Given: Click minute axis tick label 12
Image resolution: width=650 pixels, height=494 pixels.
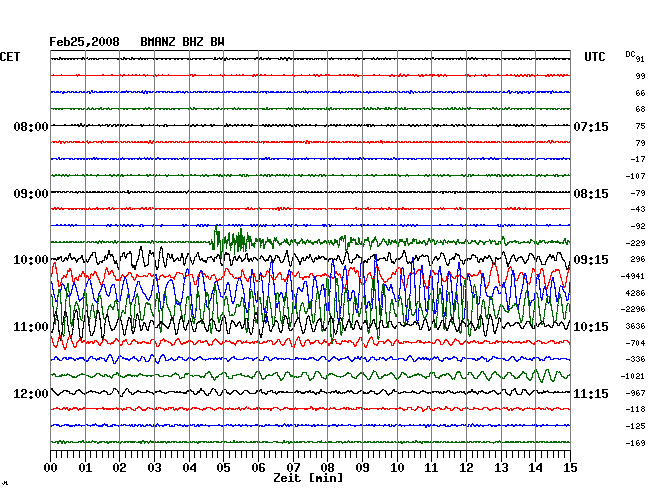Looking at the screenshot, I should pos(466,467).
